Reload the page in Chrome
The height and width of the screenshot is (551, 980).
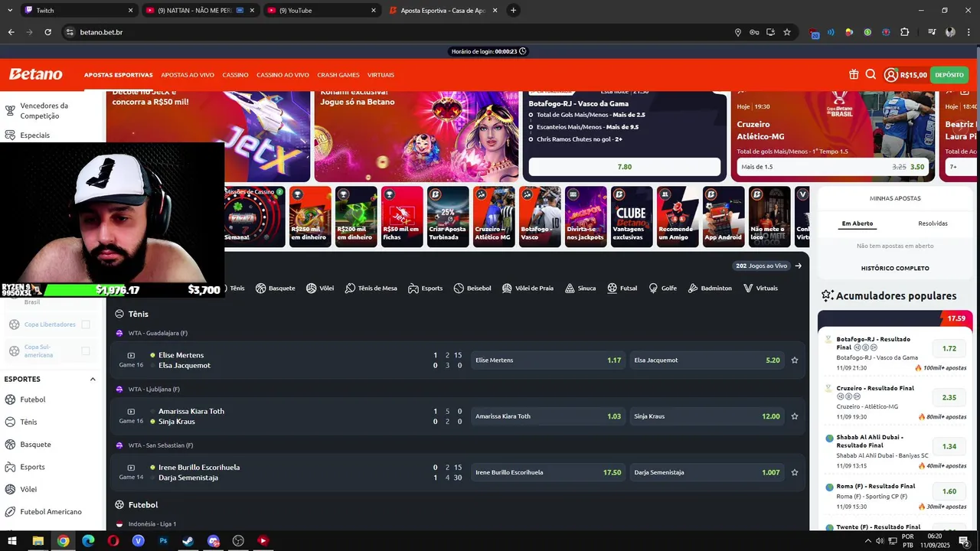[x=47, y=32]
